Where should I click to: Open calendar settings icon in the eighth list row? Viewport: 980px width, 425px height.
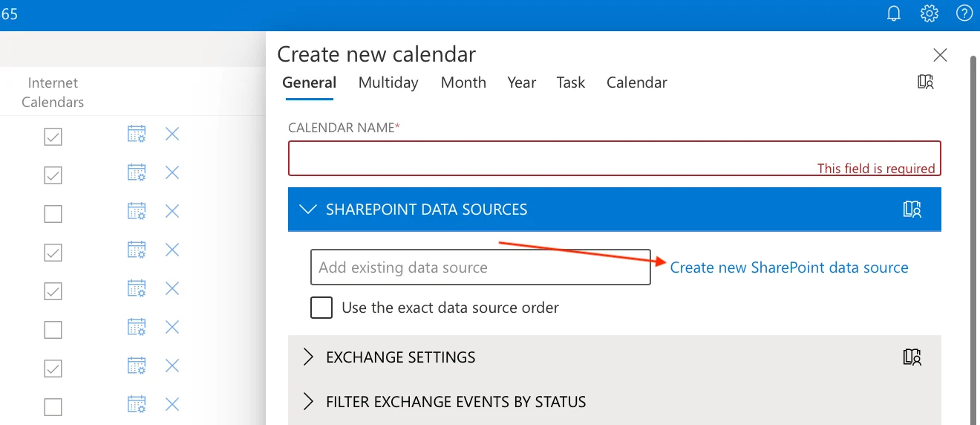[x=137, y=404]
